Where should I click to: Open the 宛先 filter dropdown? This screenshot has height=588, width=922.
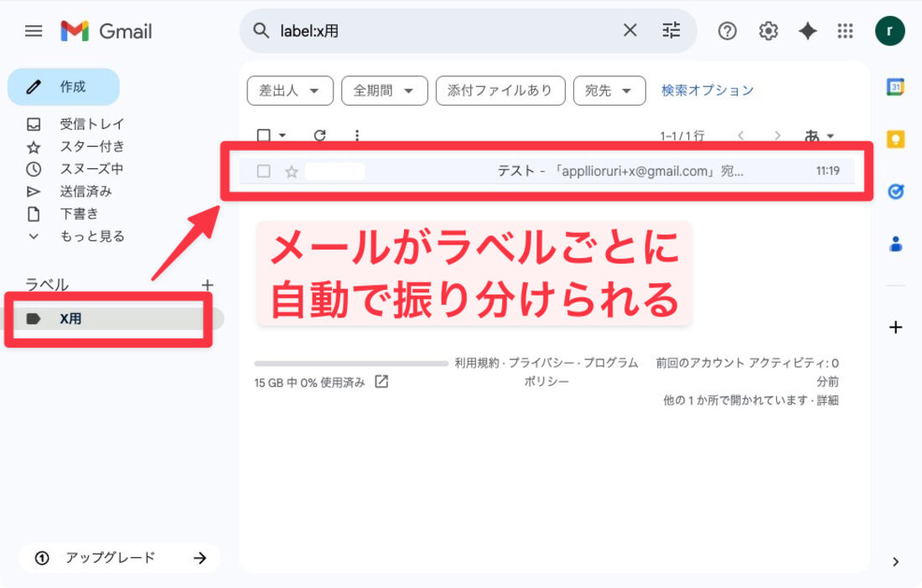tap(609, 90)
